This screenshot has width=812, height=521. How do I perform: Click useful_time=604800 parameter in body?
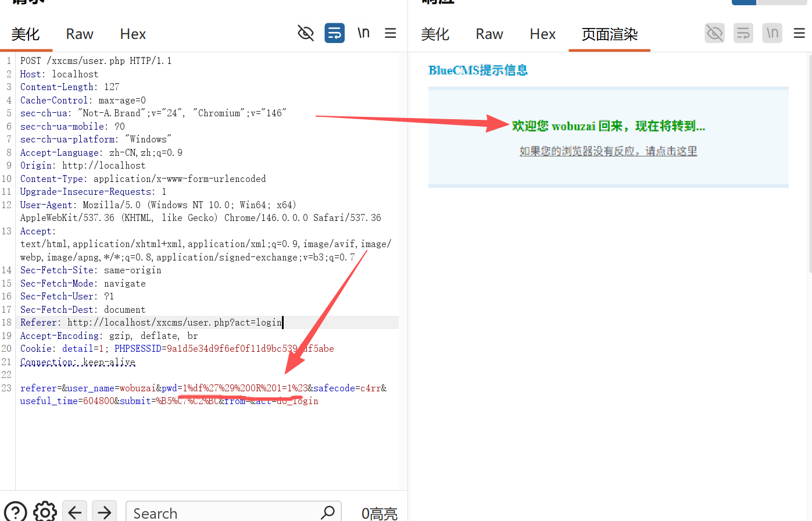(67, 401)
